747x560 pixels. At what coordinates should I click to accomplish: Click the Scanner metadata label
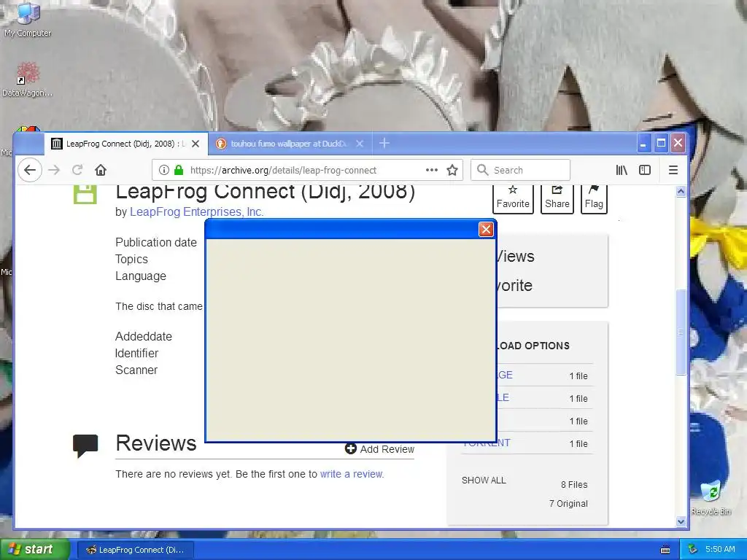click(x=136, y=370)
